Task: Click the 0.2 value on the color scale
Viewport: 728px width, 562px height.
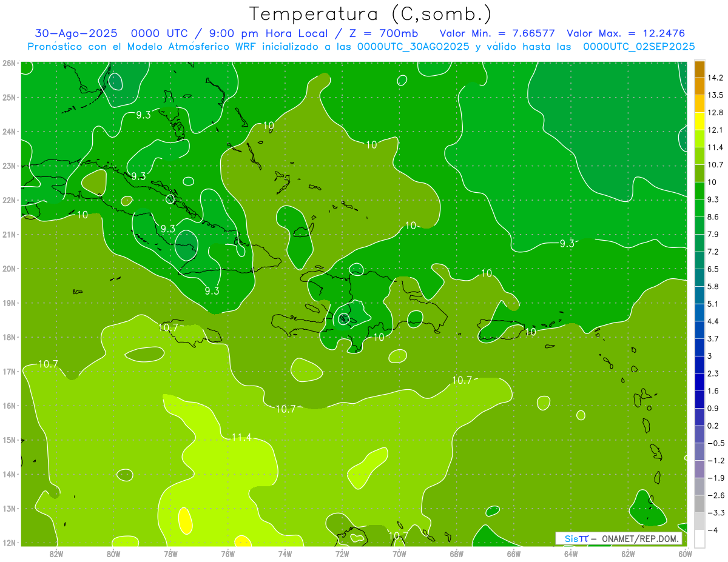Action: click(x=713, y=426)
